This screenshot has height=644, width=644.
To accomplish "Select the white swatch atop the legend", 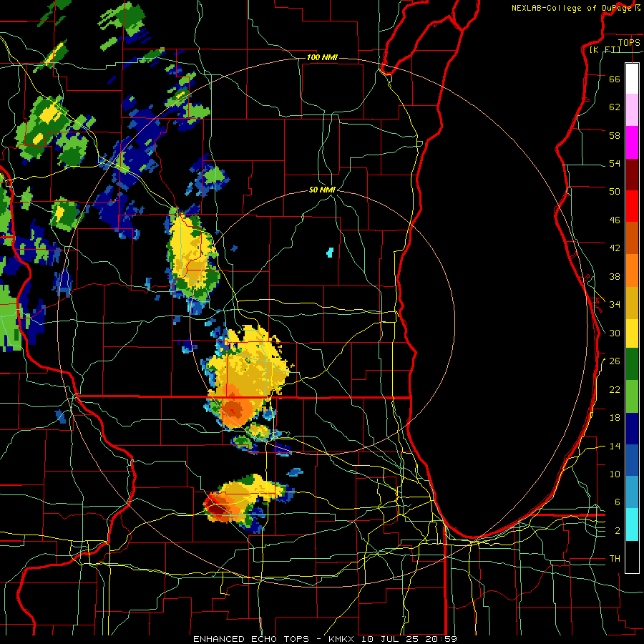I will coord(632,79).
